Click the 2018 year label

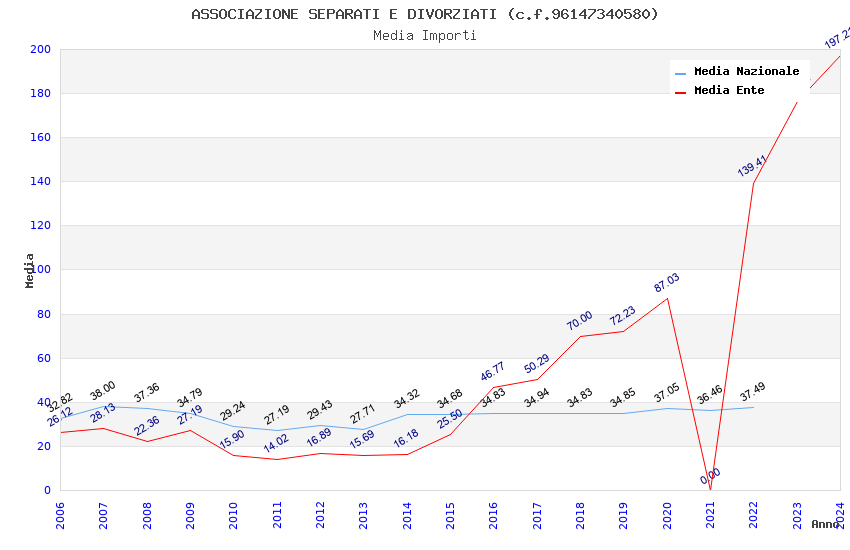581,515
